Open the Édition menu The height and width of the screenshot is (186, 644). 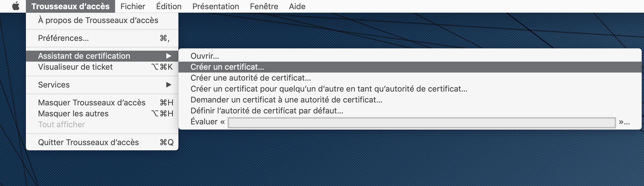(x=169, y=6)
